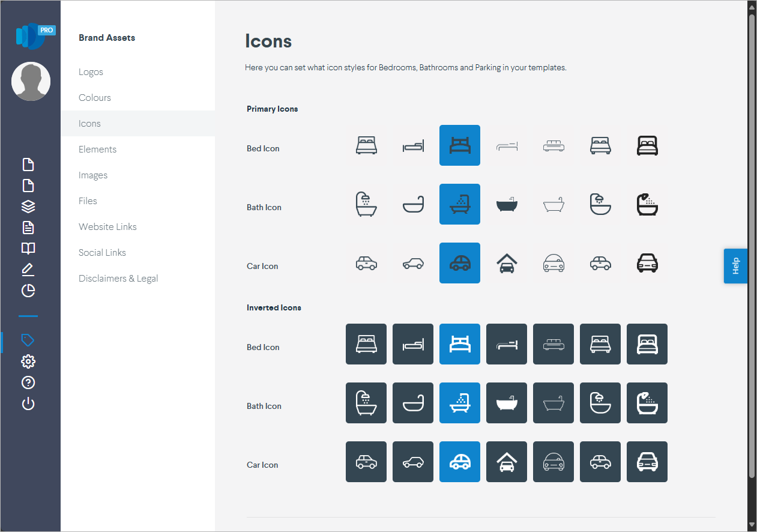This screenshot has width=757, height=532.
Task: Select the highlighted blue primary bed icon
Action: 460,145
